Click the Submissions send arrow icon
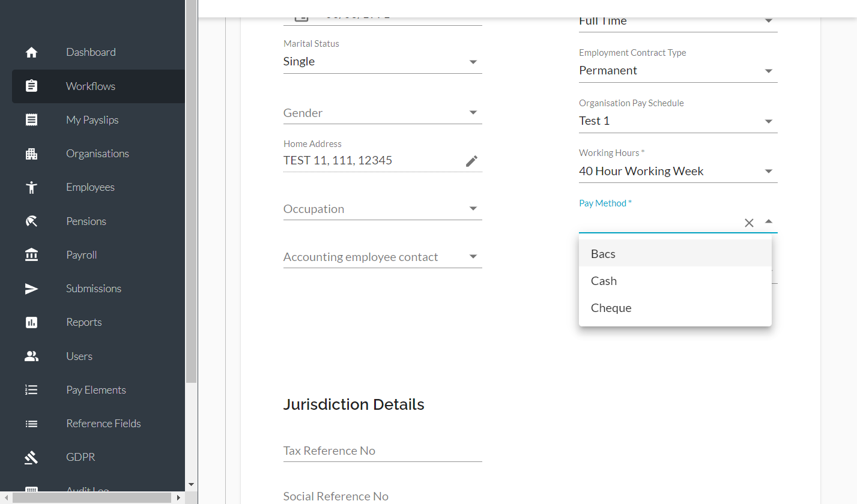The image size is (857, 504). 32,289
